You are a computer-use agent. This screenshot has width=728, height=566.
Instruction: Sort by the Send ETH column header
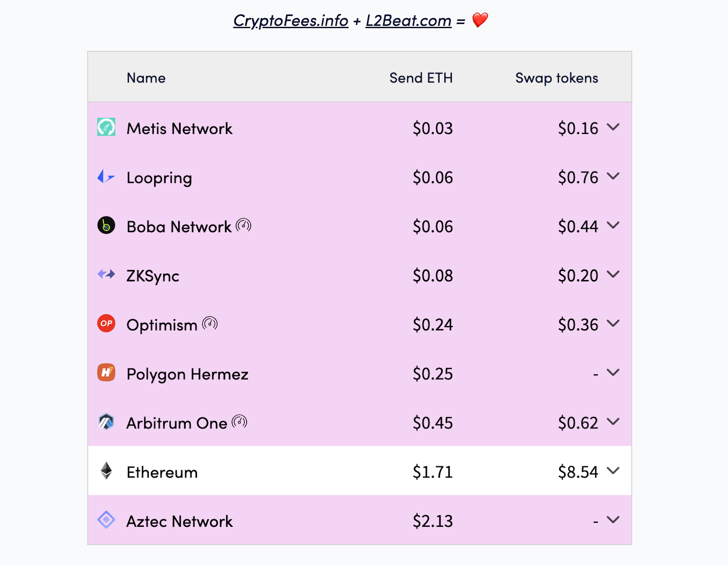pos(421,78)
